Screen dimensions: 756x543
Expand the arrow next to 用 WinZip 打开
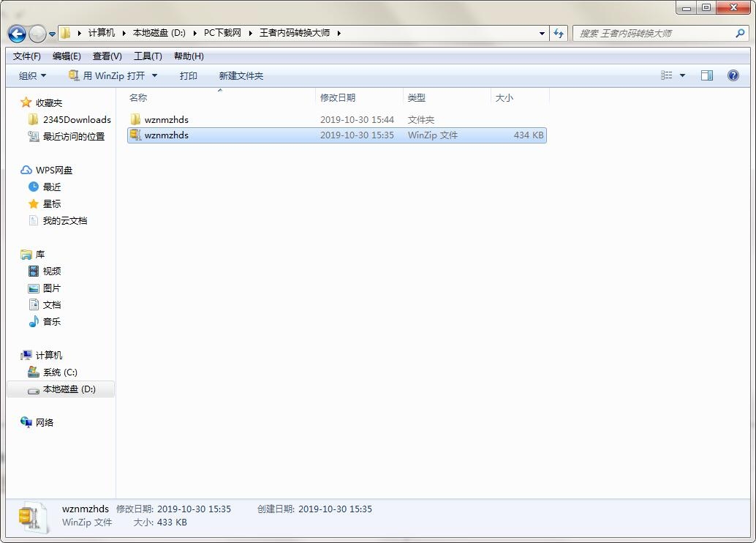[x=154, y=76]
